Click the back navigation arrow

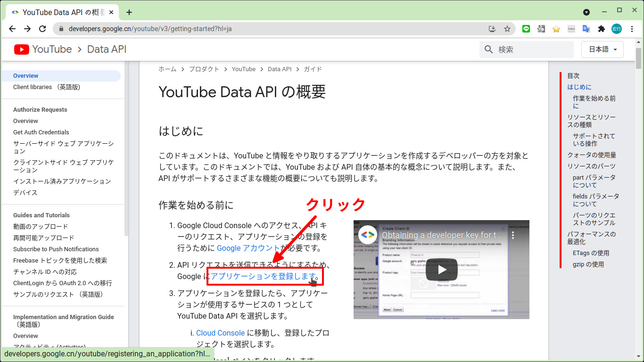pyautogui.click(x=12, y=29)
